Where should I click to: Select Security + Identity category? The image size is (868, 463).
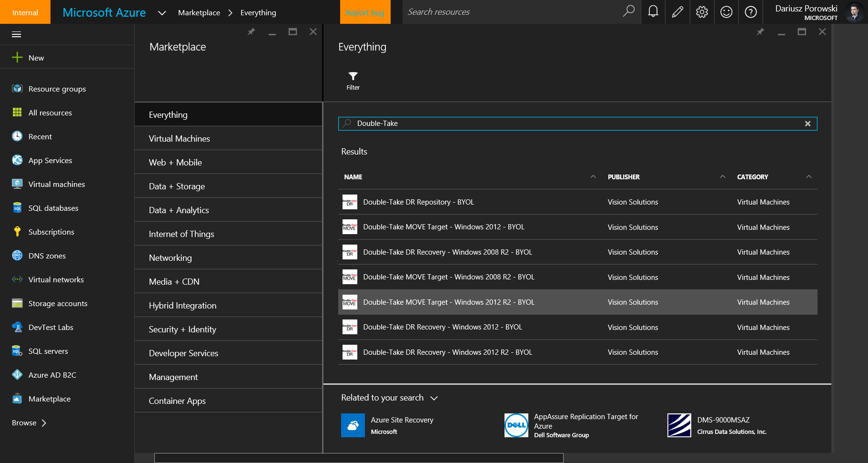(x=229, y=329)
